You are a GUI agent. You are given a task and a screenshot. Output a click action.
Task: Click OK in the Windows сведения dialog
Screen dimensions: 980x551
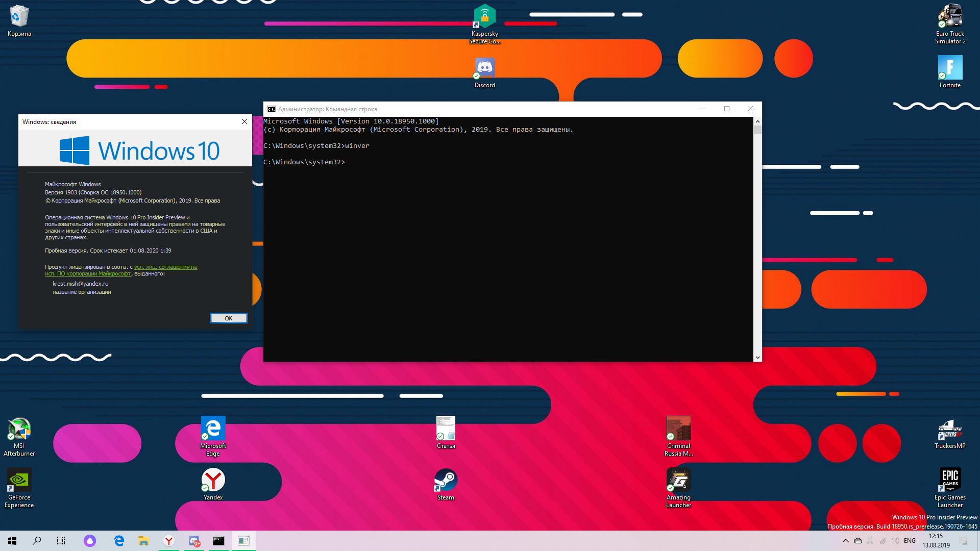click(x=229, y=318)
